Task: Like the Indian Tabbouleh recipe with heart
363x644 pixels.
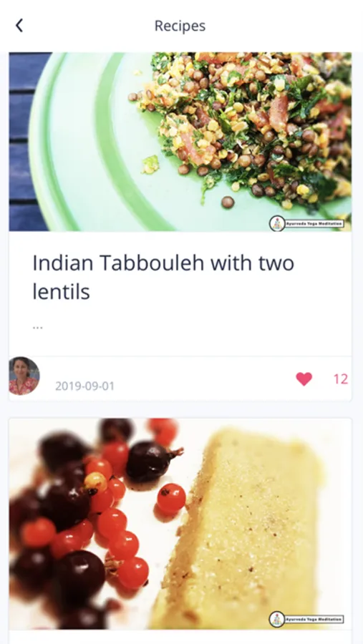Action: click(x=304, y=379)
